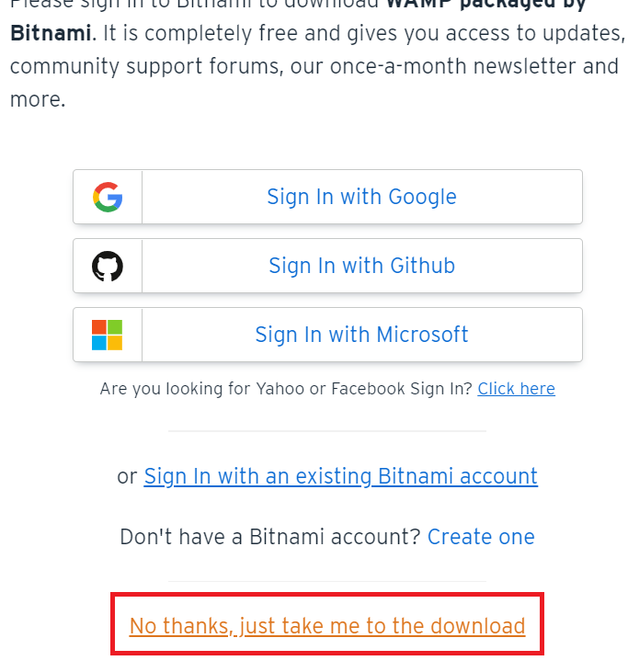The height and width of the screenshot is (672, 628).
Task: Click the divider line above the download link
Action: click(326, 581)
